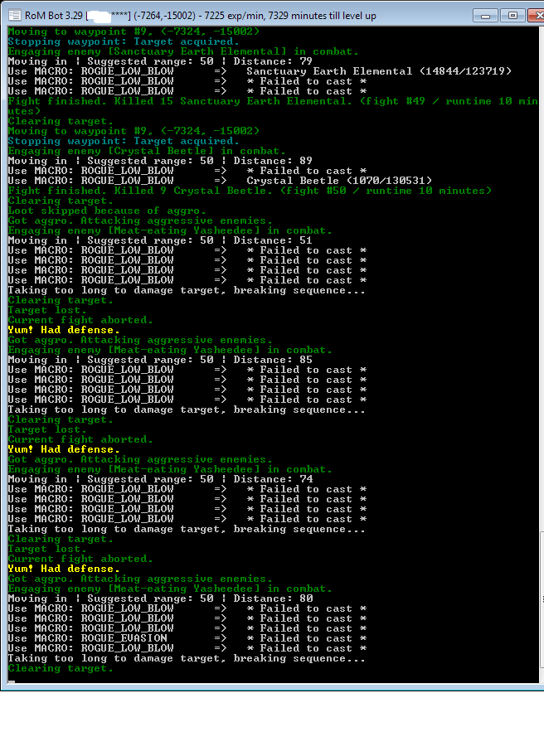Click the "Killed 9 Crystal Beetle" fight summary
544x756 pixels.
[249, 191]
